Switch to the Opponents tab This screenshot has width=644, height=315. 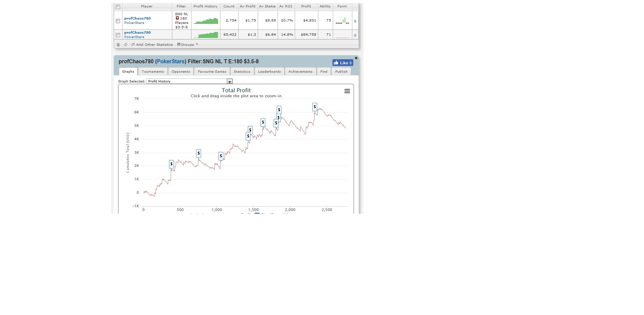181,71
